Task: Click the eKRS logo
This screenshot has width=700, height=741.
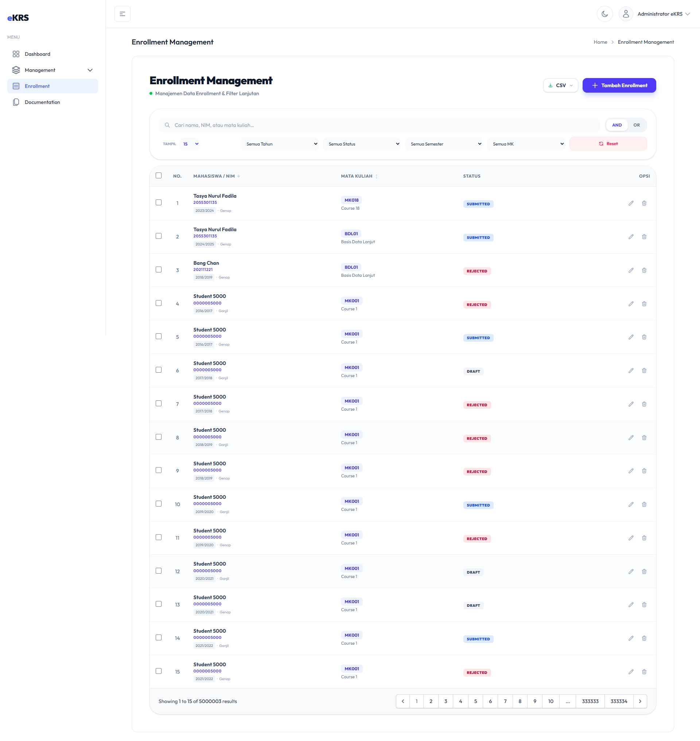Action: pos(18,18)
